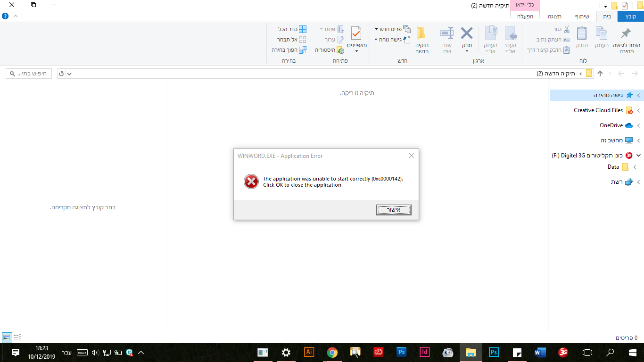
Task: Click אל תבחר (Select none)
Action: [x=292, y=40]
